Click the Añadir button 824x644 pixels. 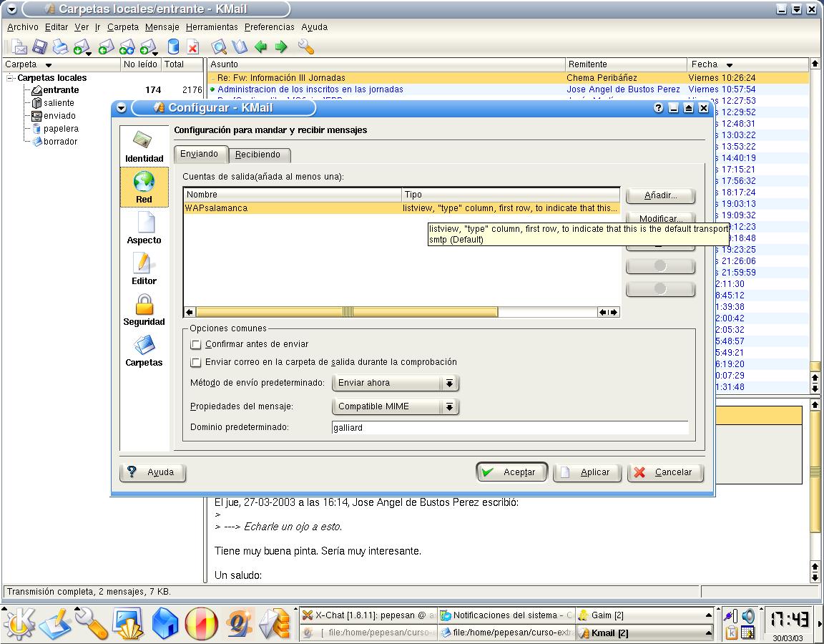coord(659,195)
